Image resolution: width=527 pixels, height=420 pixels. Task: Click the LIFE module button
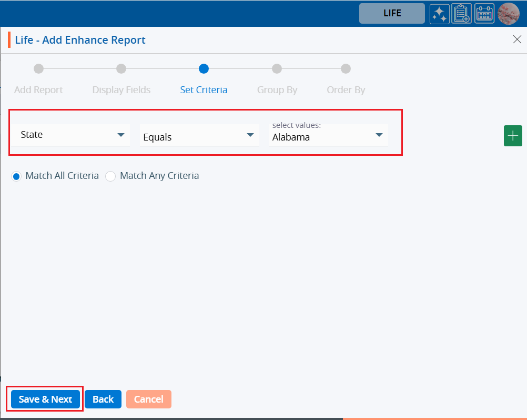[392, 14]
